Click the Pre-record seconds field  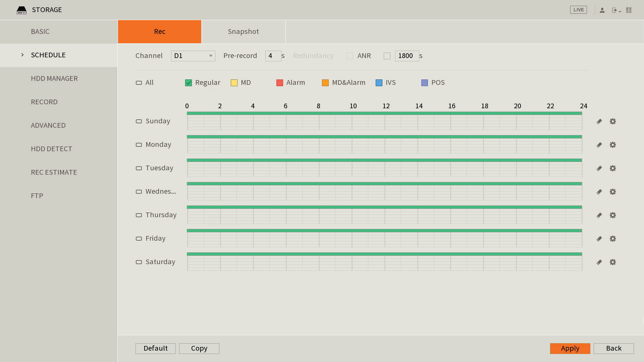pos(273,56)
